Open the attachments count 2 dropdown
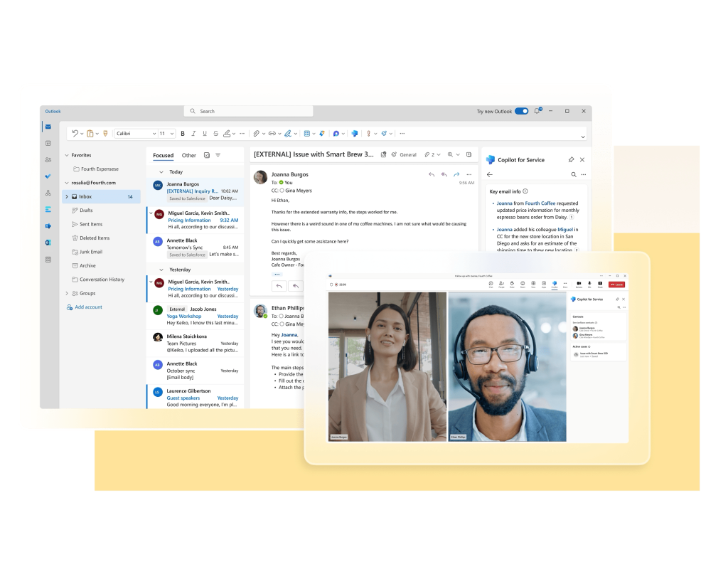This screenshot has width=728, height=579. (433, 154)
